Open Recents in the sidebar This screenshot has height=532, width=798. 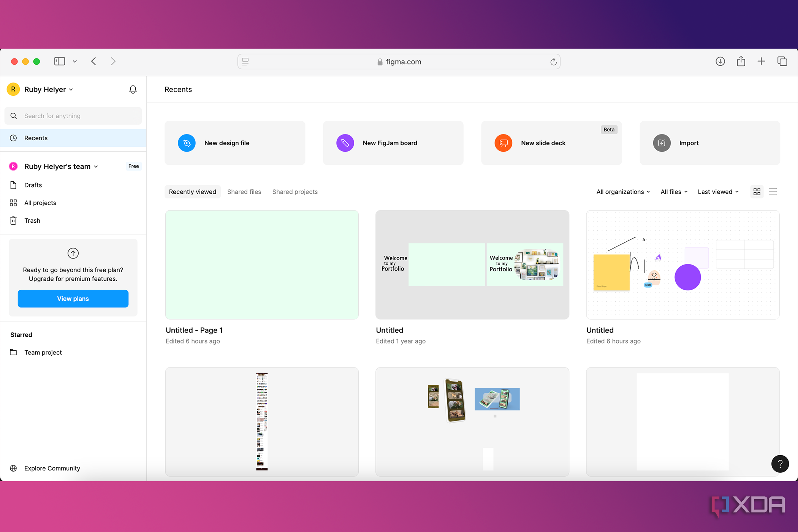73,138
